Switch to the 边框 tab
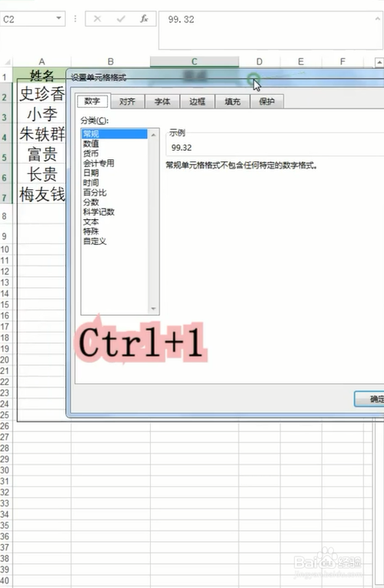Viewport: 384px width, 588px height. 197,102
